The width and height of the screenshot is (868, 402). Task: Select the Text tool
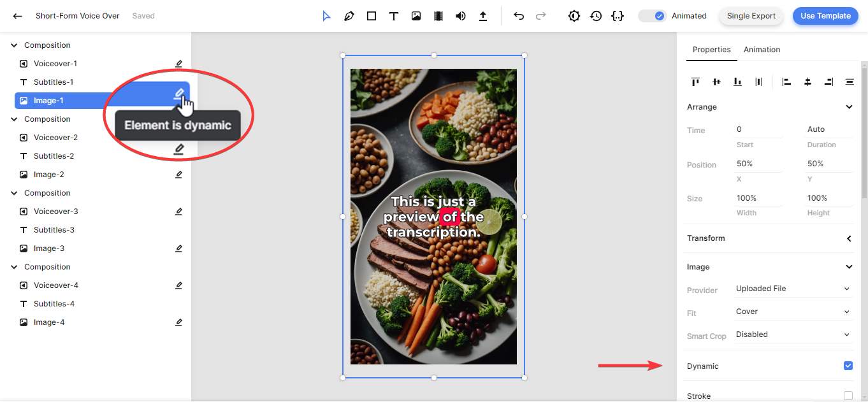(394, 16)
